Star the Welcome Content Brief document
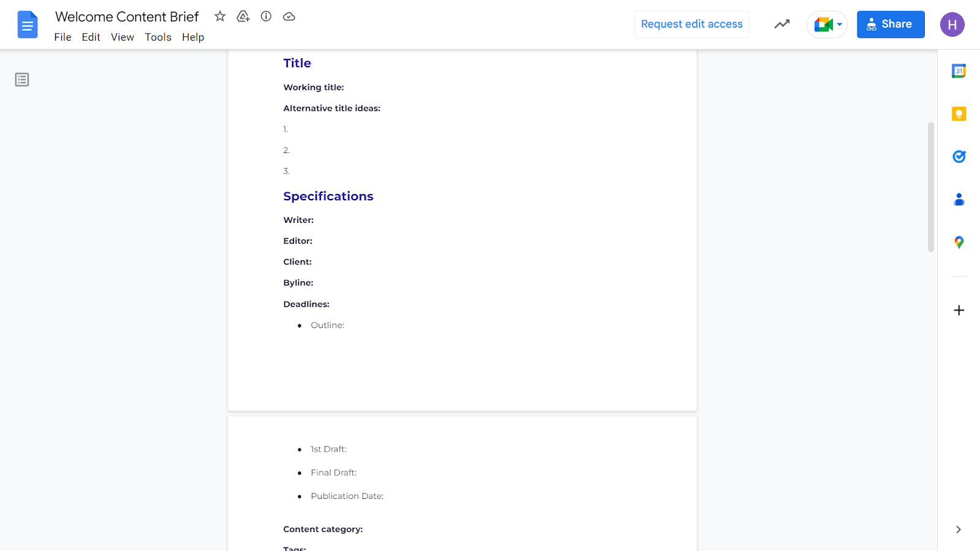Image resolution: width=980 pixels, height=551 pixels. point(220,17)
